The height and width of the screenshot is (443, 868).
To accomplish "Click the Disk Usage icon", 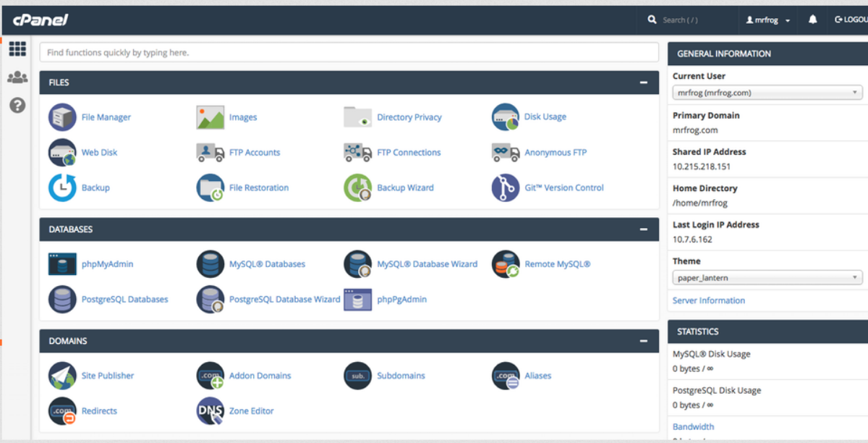I will pos(506,117).
